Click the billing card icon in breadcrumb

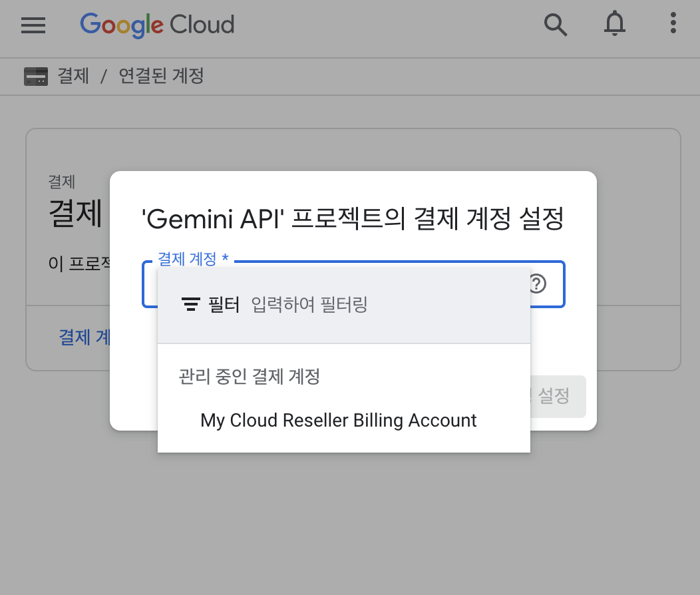click(x=36, y=77)
